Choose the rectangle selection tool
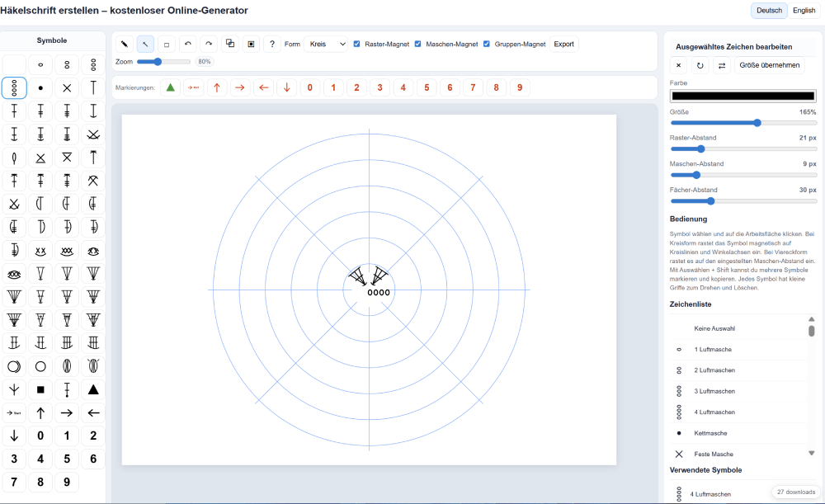This screenshot has height=504, width=825. [x=167, y=45]
